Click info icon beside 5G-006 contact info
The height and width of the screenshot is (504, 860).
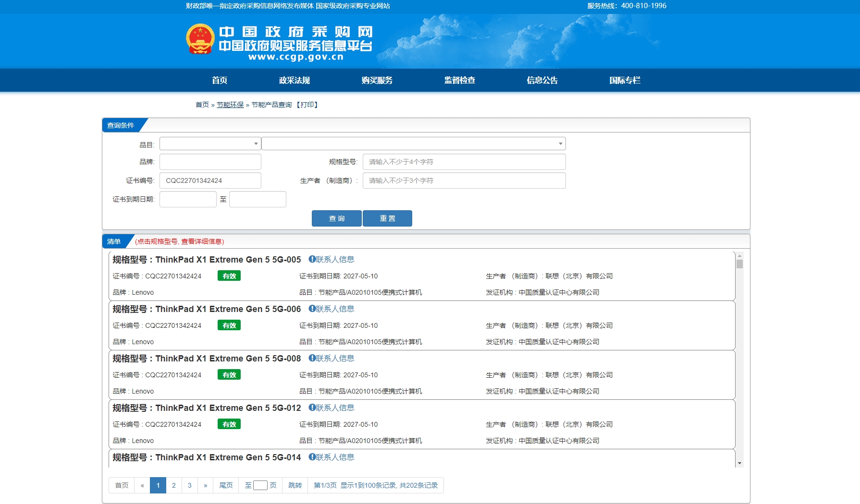point(312,309)
